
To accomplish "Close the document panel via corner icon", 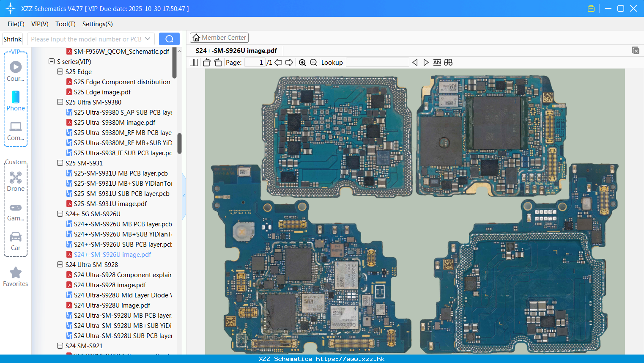I will [x=636, y=50].
